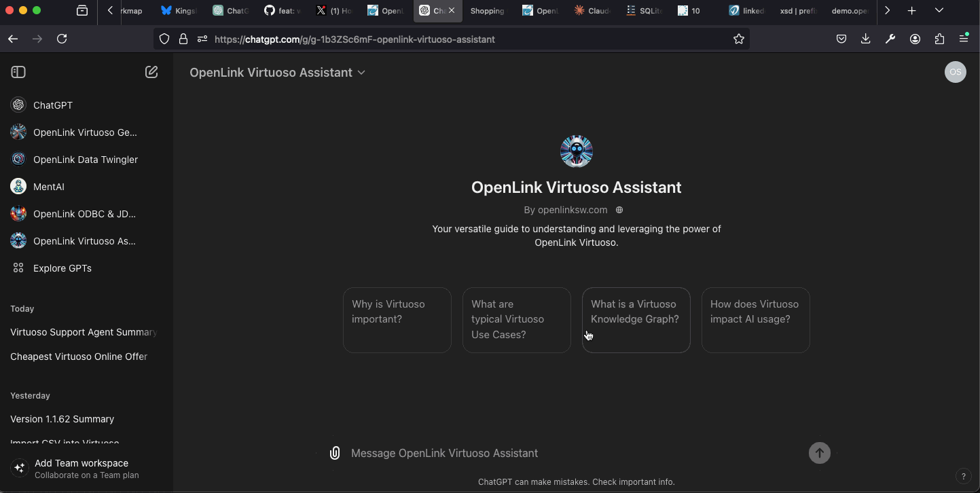Open the OS user profile avatar
This screenshot has width=980, height=493.
(x=956, y=72)
